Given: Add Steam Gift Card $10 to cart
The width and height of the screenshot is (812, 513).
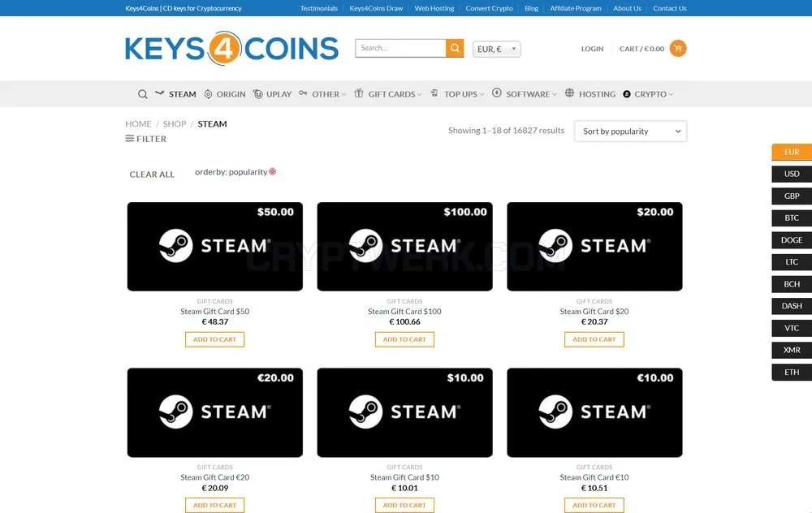Looking at the screenshot, I should point(404,505).
